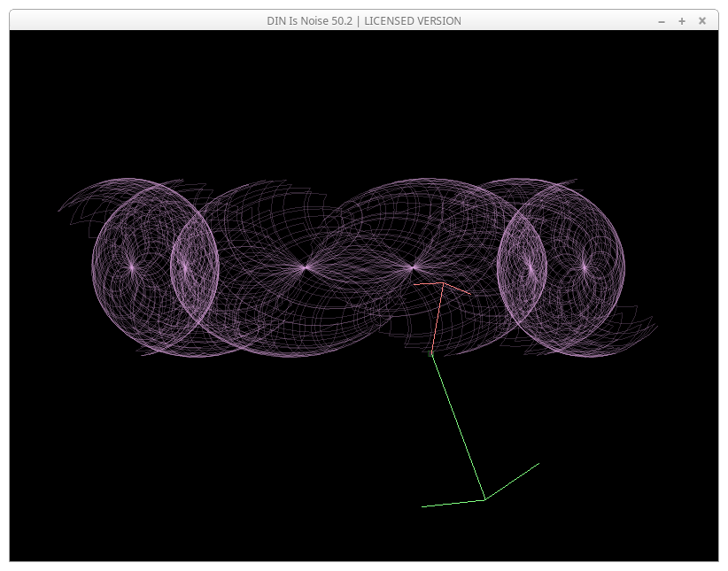Image resolution: width=728 pixels, height=571 pixels.
Task: Click the center of the rightmost purple spiral
Action: point(585,266)
